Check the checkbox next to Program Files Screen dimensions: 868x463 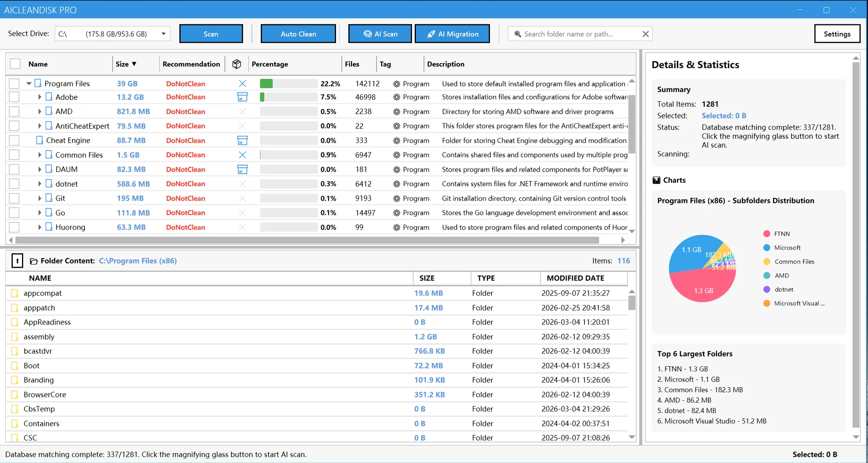pos(14,83)
